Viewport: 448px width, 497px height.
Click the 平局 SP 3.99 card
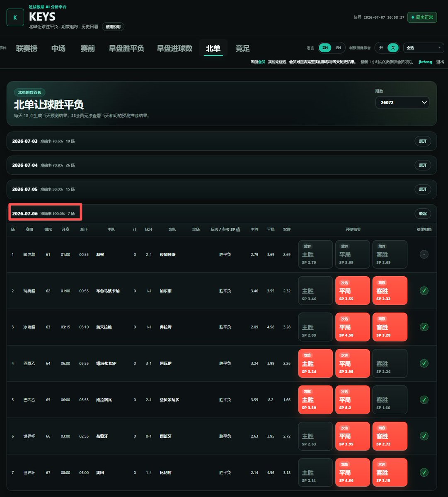tap(353, 363)
